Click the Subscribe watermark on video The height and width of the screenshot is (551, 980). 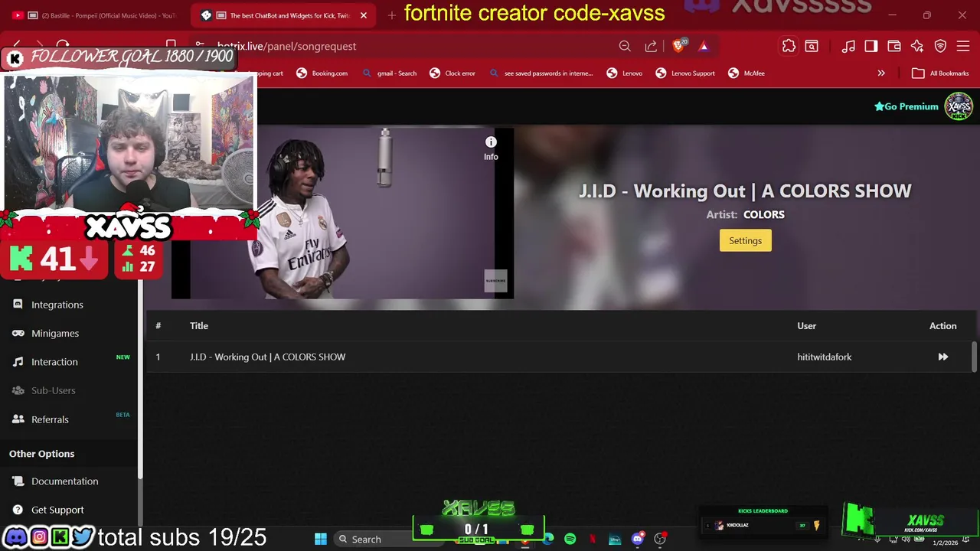tap(495, 281)
